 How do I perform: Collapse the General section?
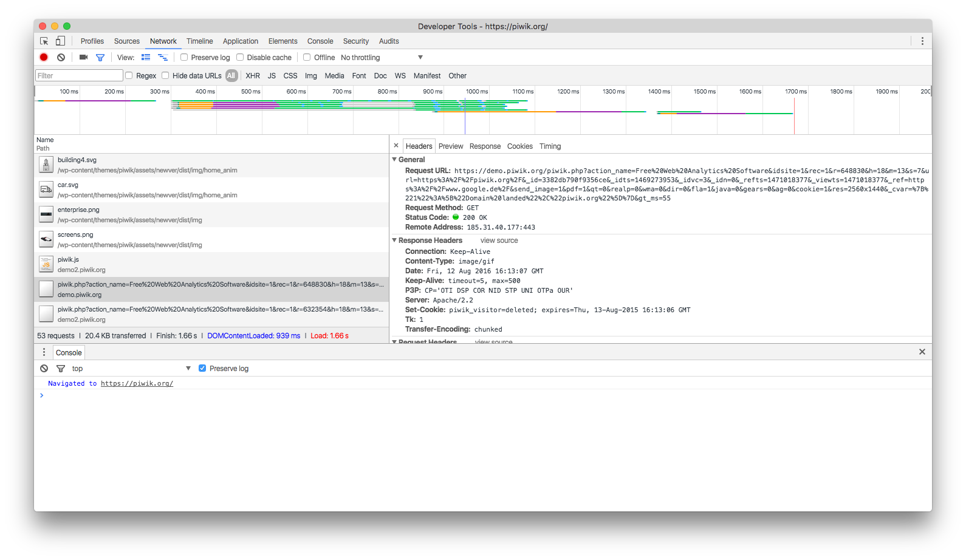point(394,160)
